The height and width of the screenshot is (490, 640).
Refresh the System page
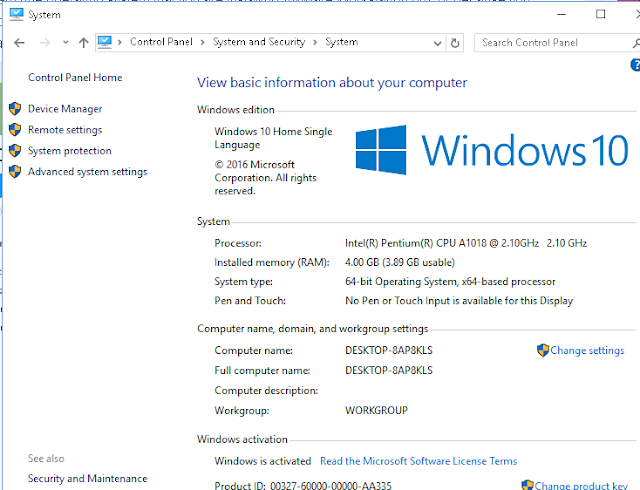coord(455,43)
